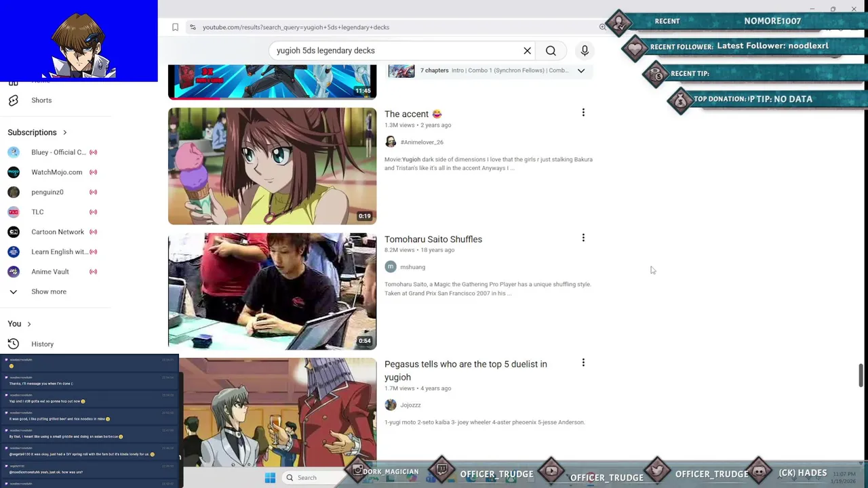Clear search text with the X icon
This screenshot has width=868, height=488.
pos(527,51)
